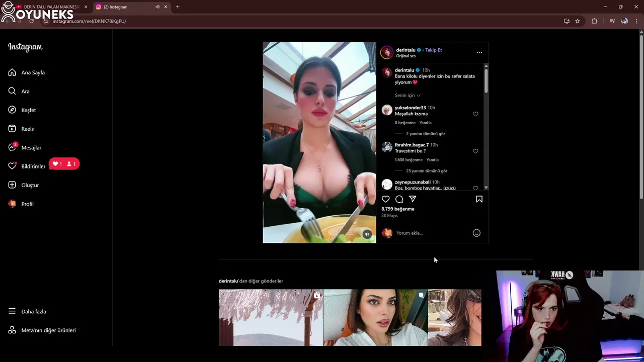This screenshot has height=362, width=644.
Task: Click the messenger icon with badge
Action: pos(12,147)
